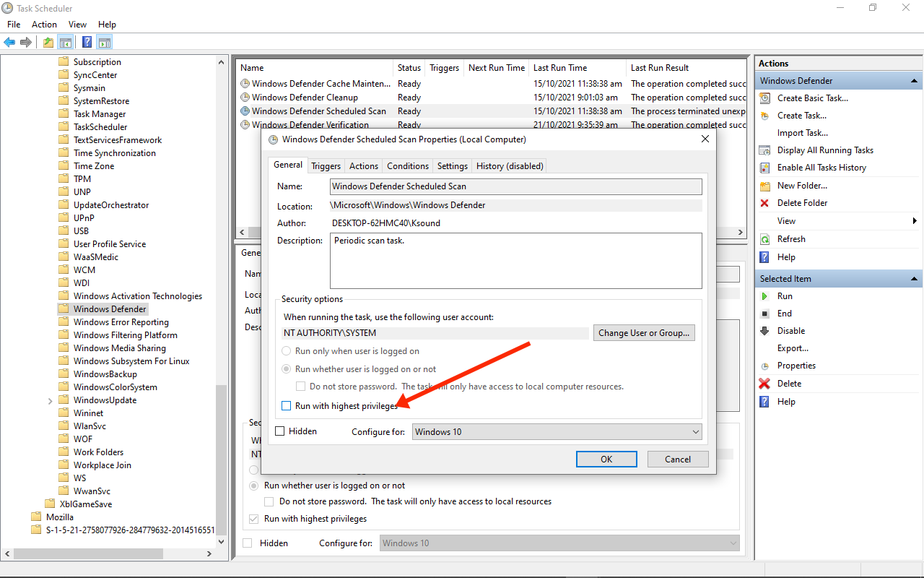This screenshot has height=578, width=924.
Task: Switch to the Settings tab
Action: tap(453, 166)
